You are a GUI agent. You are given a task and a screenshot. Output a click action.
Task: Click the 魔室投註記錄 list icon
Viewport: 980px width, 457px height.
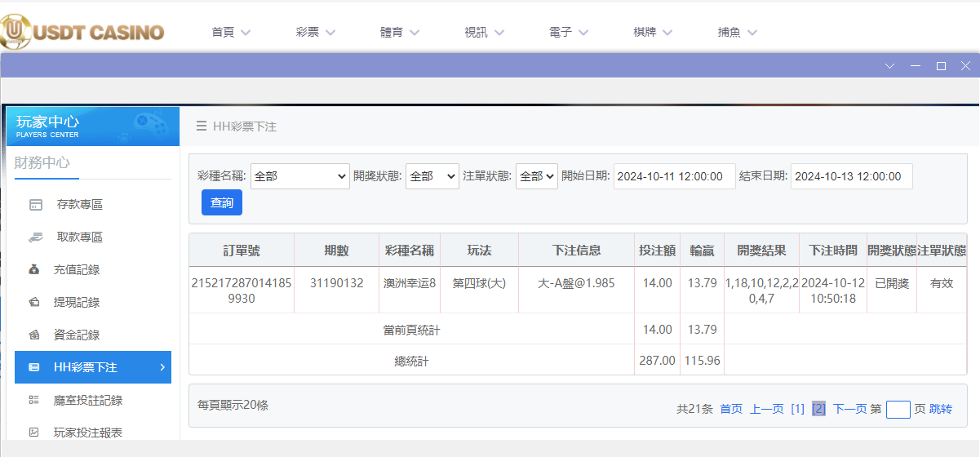tap(34, 400)
